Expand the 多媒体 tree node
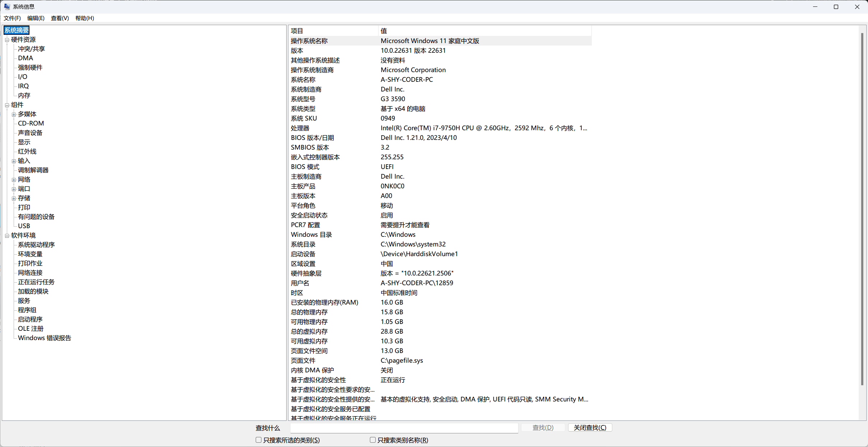The image size is (868, 447). [x=14, y=114]
